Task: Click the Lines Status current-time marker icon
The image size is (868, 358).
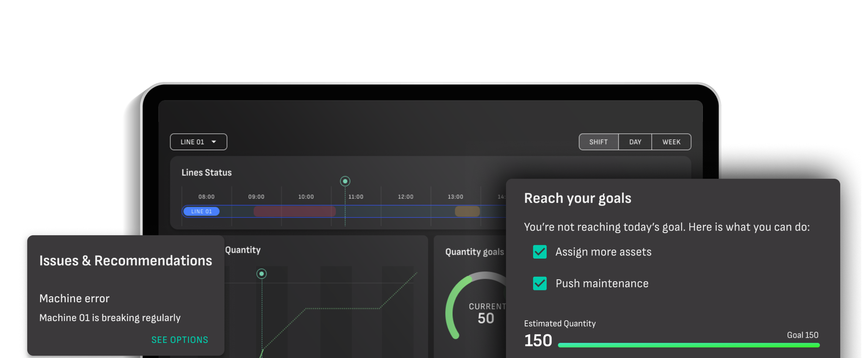Action: tap(345, 181)
